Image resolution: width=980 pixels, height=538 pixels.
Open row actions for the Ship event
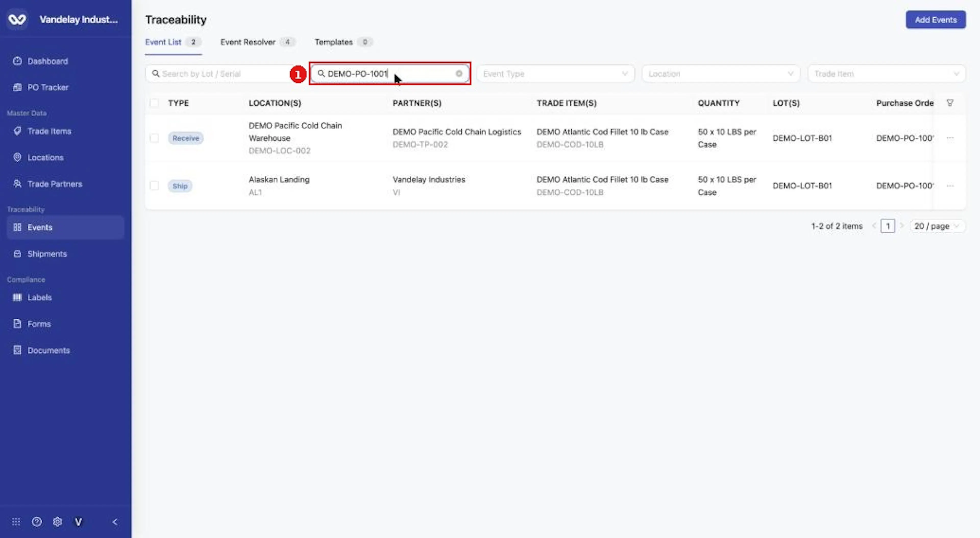coord(950,186)
